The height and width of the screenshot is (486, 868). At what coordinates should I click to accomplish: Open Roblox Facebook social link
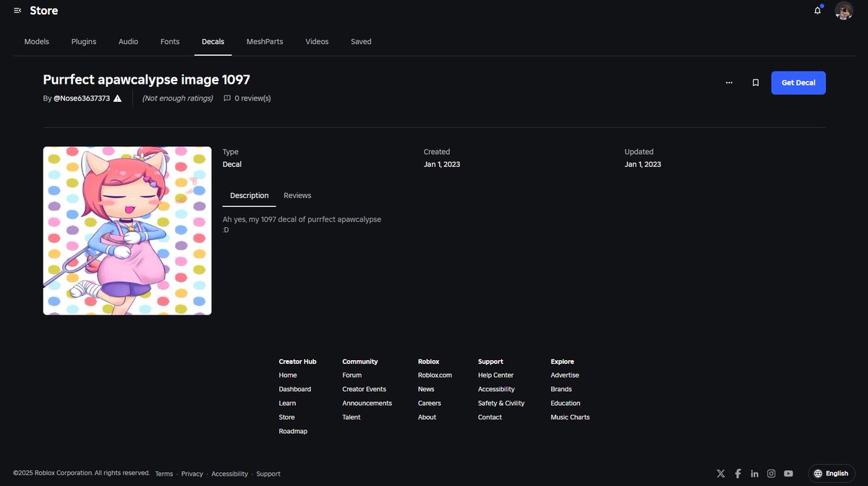[x=738, y=474]
